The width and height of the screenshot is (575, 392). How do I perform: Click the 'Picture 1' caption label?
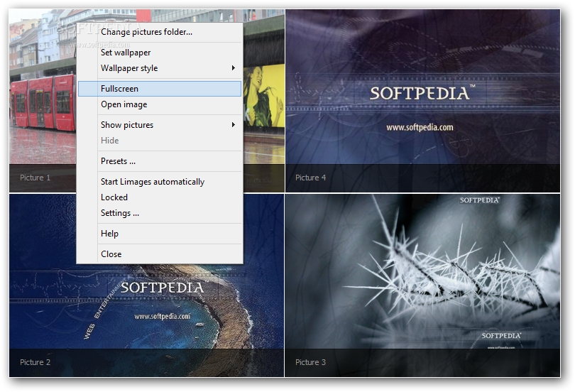35,178
